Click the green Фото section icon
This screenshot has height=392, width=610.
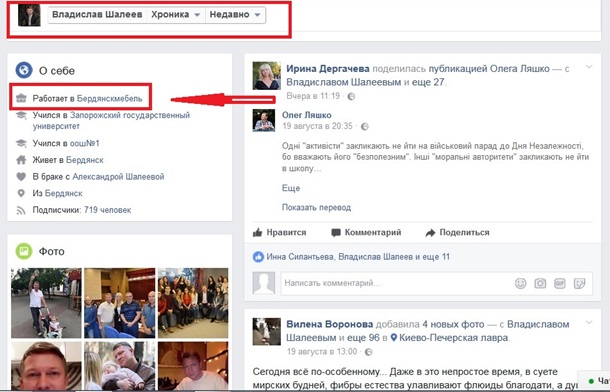(24, 251)
